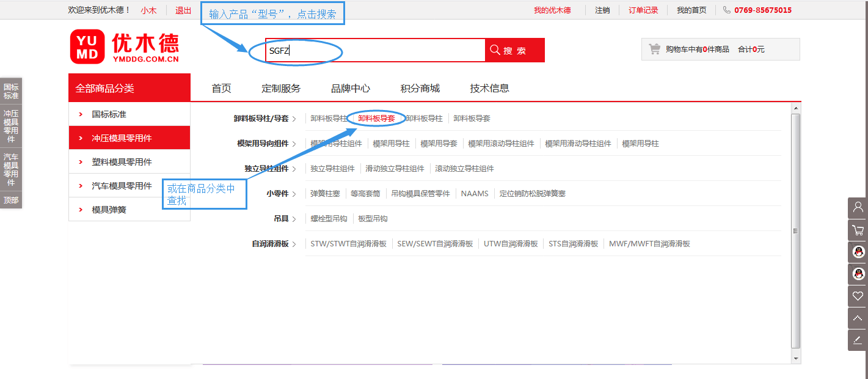Screen dimensions: 868x379
Task: Open the 滚动独立导柱组件 product link
Action: coord(465,169)
